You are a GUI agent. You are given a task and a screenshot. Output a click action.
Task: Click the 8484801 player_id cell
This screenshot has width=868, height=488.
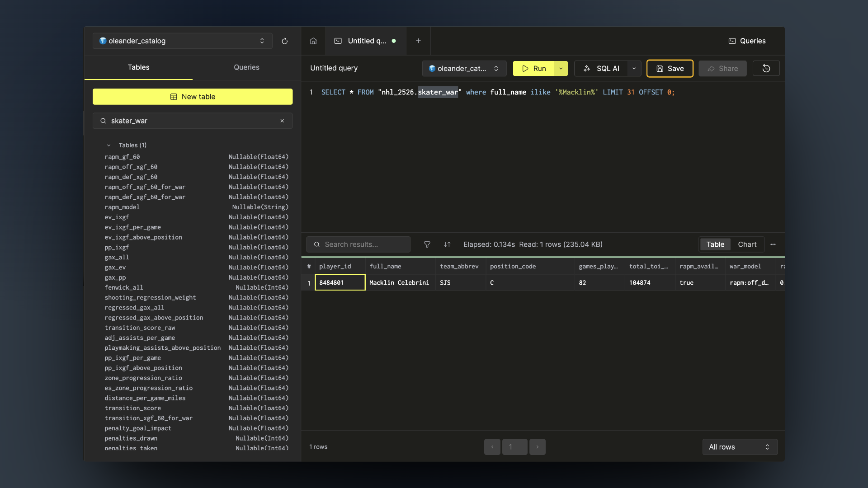click(x=340, y=282)
